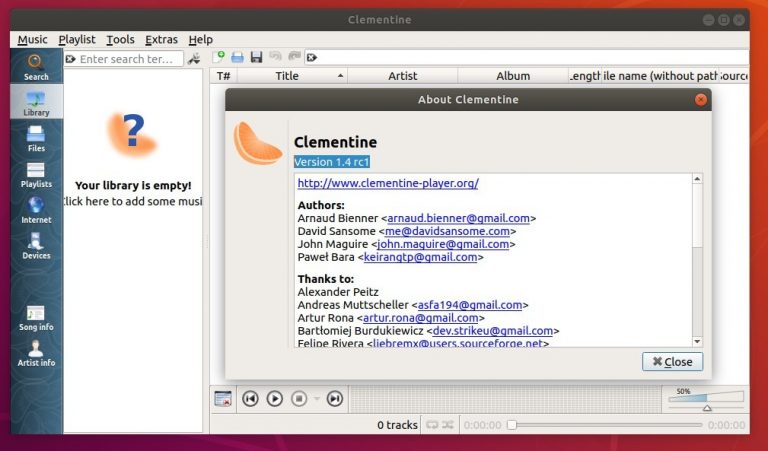This screenshot has height=451, width=768.
Task: Click the playlist filter search field
Action: tap(527, 57)
